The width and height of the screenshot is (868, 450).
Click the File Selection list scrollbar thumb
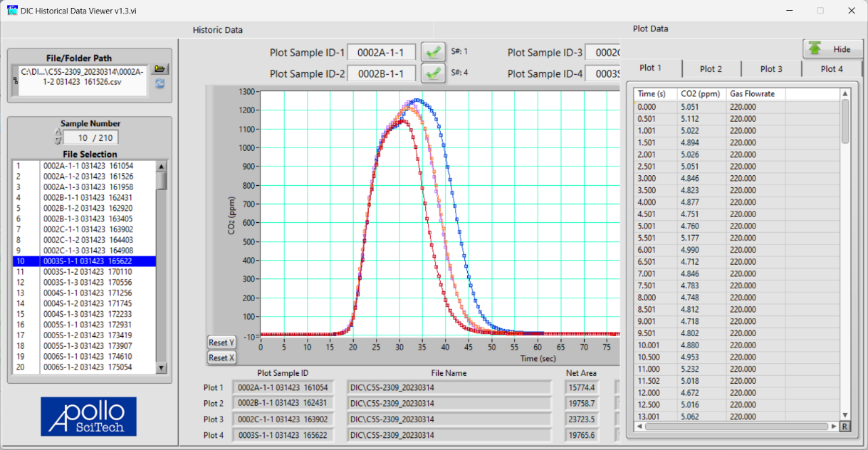(x=161, y=180)
